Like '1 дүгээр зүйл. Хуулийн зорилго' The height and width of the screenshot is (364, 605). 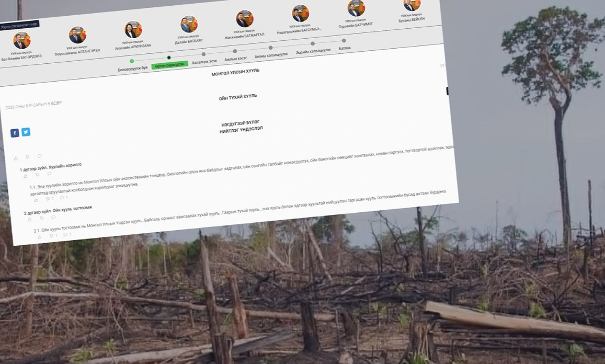pos(26,176)
